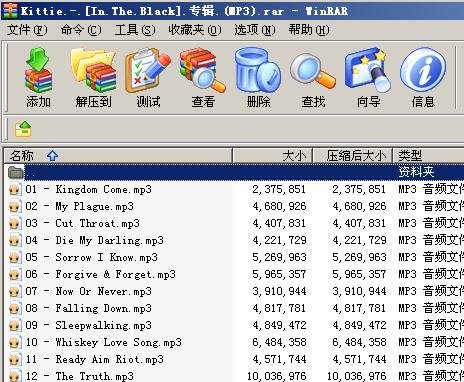Sort by the 名称 column header
The height and width of the screenshot is (382, 464).
click(x=118, y=156)
